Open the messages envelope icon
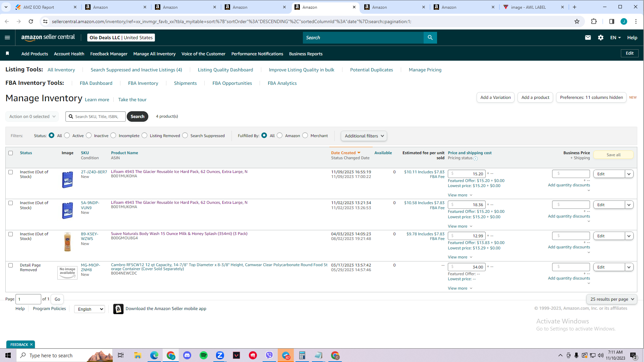The height and width of the screenshot is (362, 644). (x=588, y=38)
